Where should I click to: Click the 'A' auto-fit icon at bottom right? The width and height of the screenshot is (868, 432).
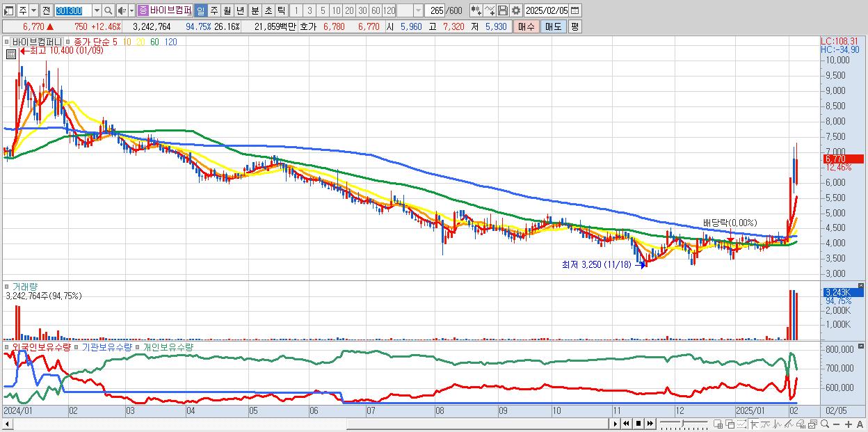pyautogui.click(x=860, y=424)
